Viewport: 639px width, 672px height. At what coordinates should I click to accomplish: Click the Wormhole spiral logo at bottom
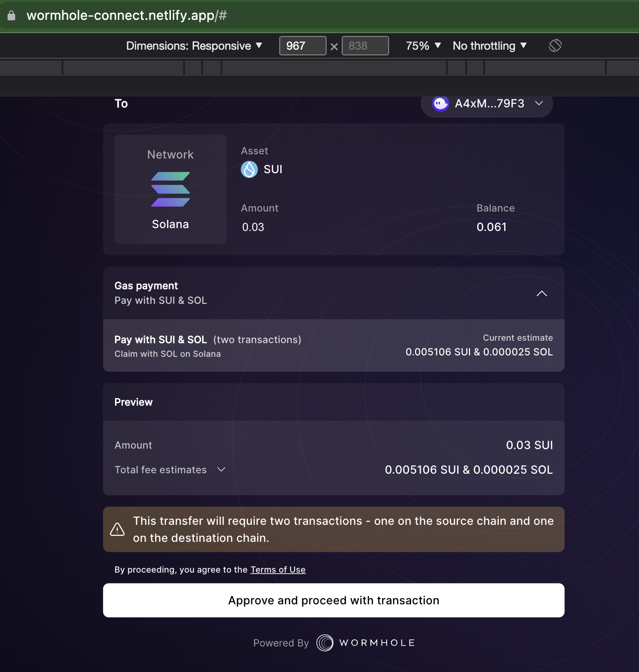pos(325,643)
